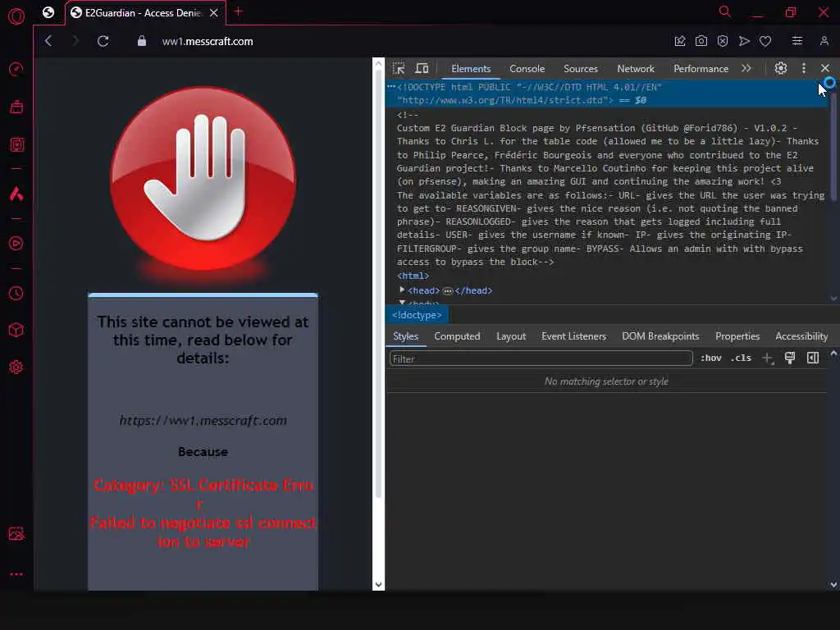This screenshot has height=630, width=840.
Task: Toggle computed styles sidebar icon
Action: point(813,358)
